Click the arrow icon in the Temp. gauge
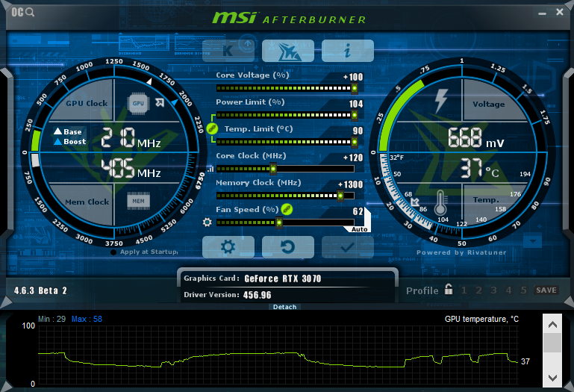 [x=415, y=202]
